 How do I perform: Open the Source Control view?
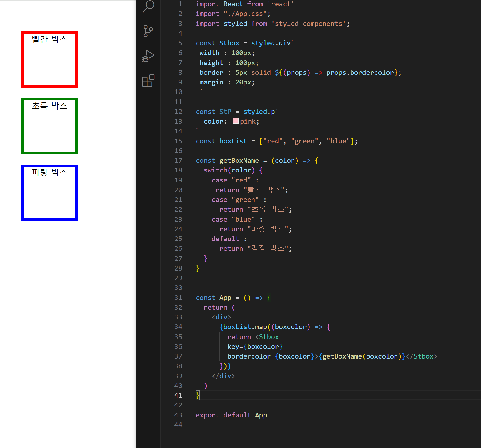pyautogui.click(x=148, y=31)
